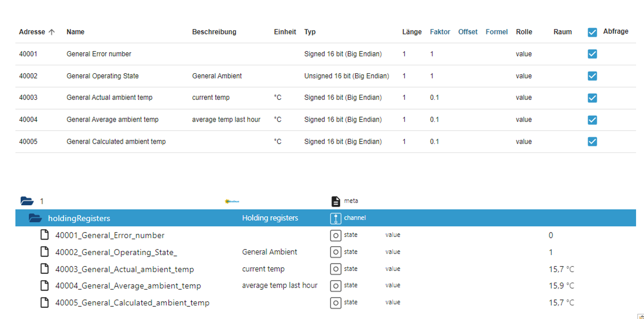This screenshot has width=644, height=319.
Task: Uncheck Abfrage for General Average ambient temp
Action: 592,120
